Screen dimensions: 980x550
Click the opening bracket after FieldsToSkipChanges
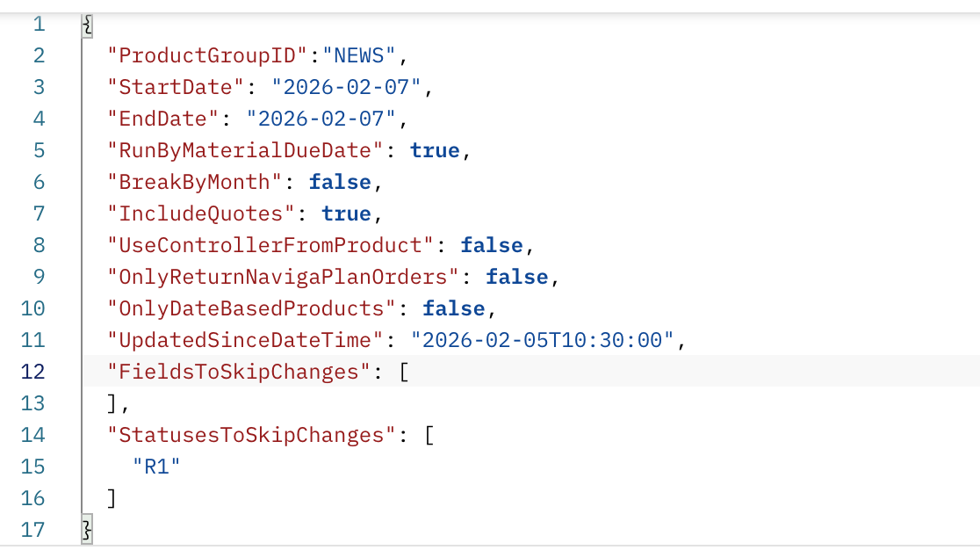point(404,372)
